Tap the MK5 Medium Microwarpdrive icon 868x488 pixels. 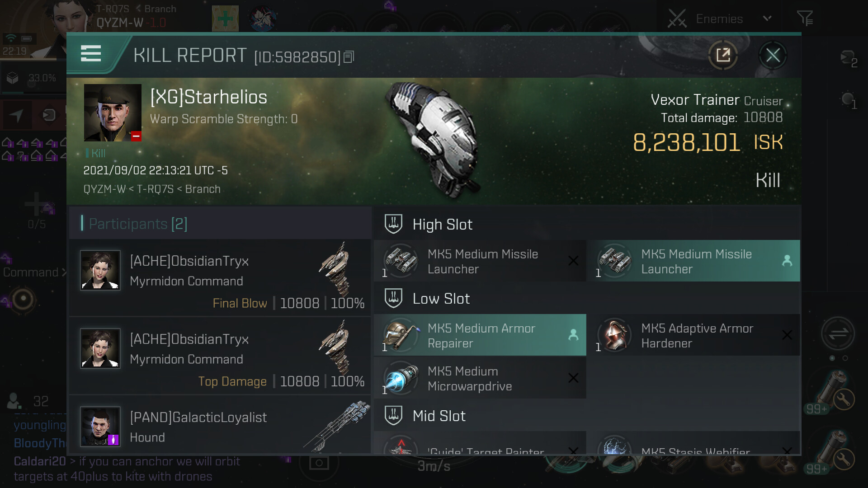click(x=401, y=378)
